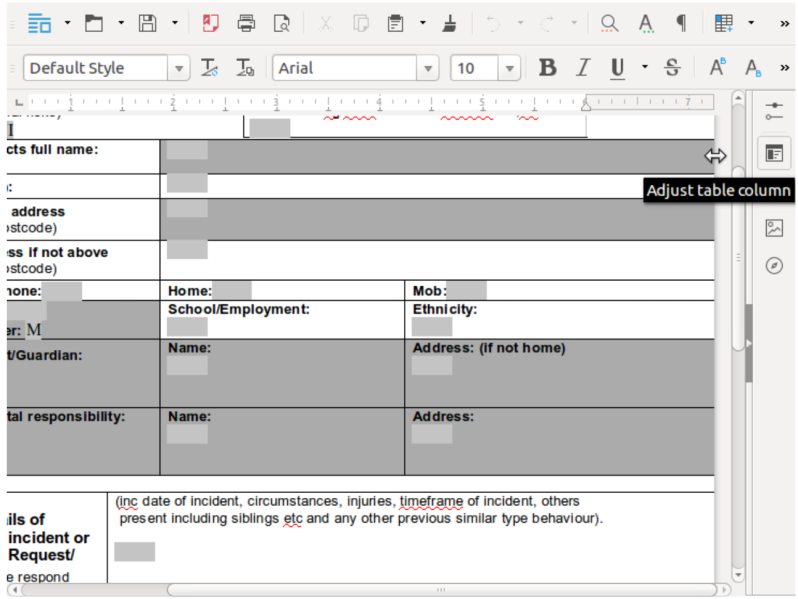
Task: Expand the standard toolbar overflow chevron
Action: (784, 23)
